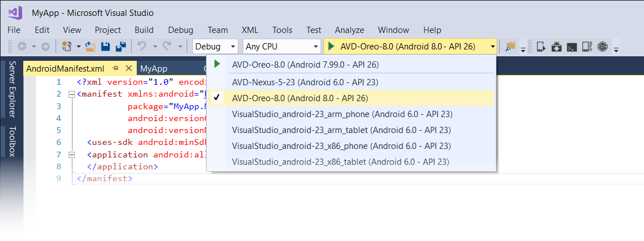Collapse the application element on line 7
The image size is (644, 241).
click(72, 155)
